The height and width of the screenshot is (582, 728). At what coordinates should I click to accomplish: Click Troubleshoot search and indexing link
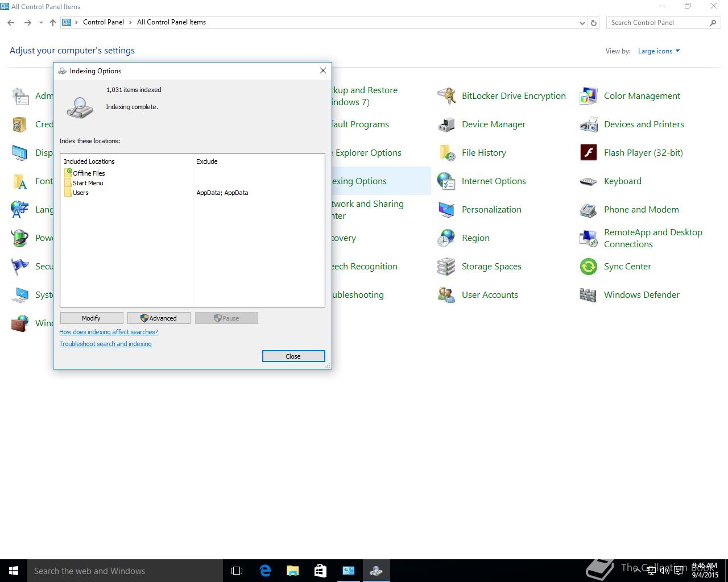(105, 344)
